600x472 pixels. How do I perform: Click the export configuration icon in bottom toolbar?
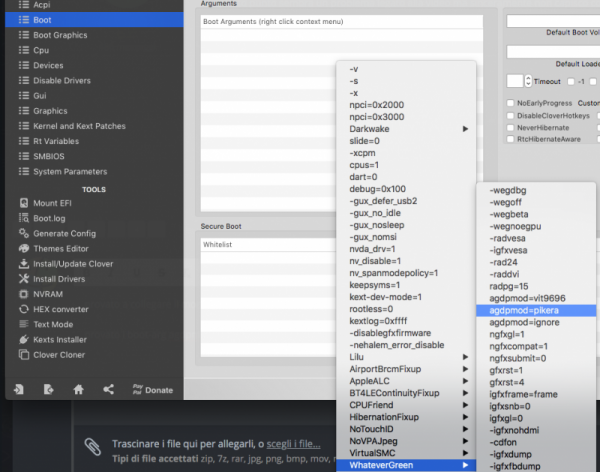pos(48,390)
